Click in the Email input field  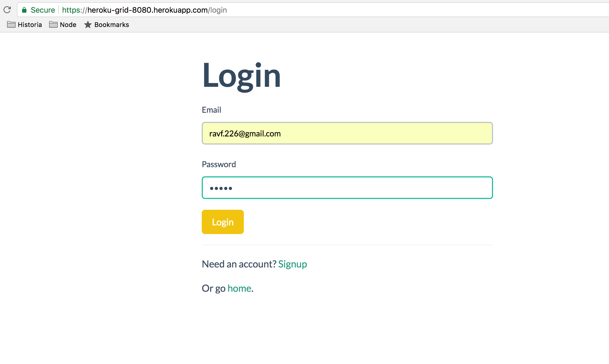click(347, 133)
